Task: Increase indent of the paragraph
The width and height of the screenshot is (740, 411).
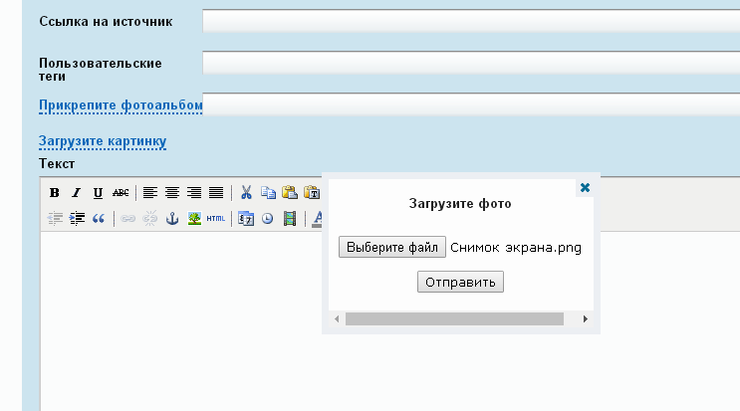Action: [76, 219]
